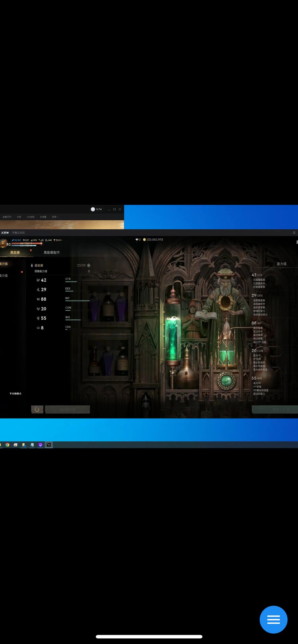298x644 pixels.
Task: Click the character portrait at level 82
Action: pyautogui.click(x=4, y=243)
